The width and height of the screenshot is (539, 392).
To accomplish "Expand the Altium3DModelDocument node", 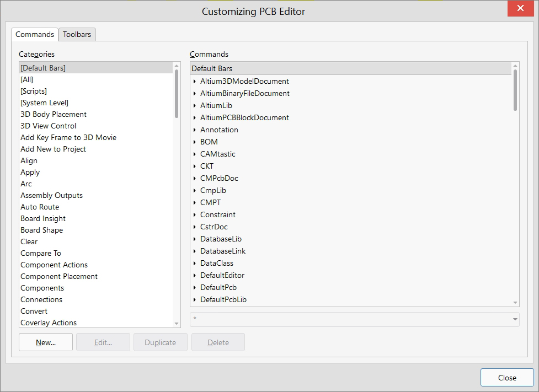I will [x=195, y=82].
